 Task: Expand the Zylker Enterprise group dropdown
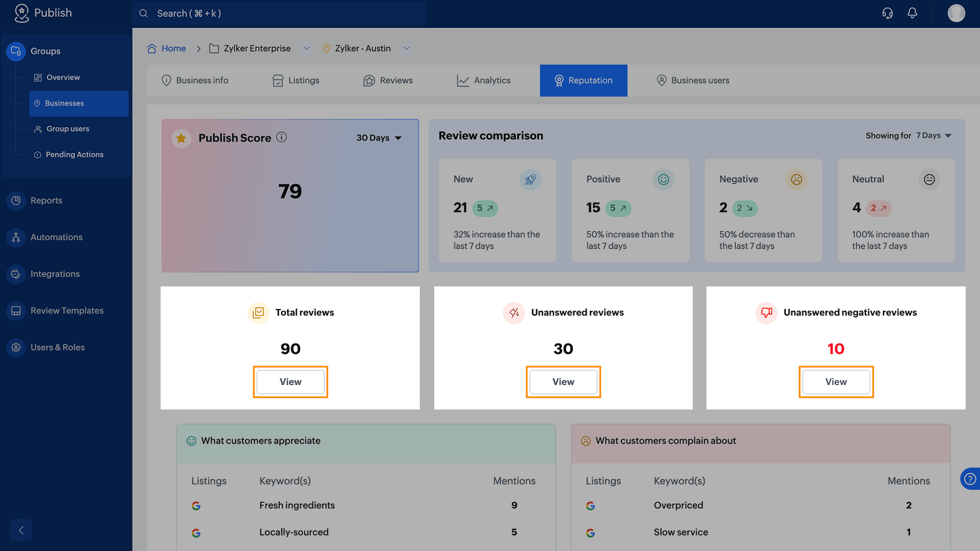(x=306, y=48)
